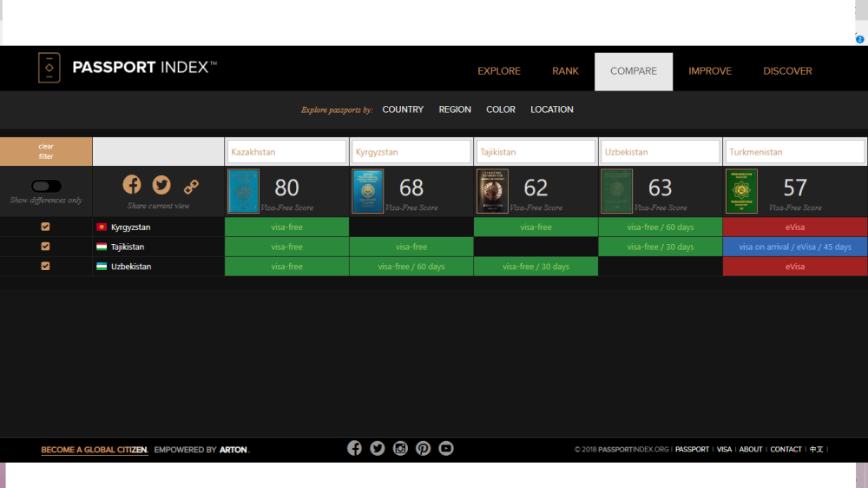Screen dimensions: 868x488
Task: Uncheck the Uzbekistan row checkbox
Action: 45,266
